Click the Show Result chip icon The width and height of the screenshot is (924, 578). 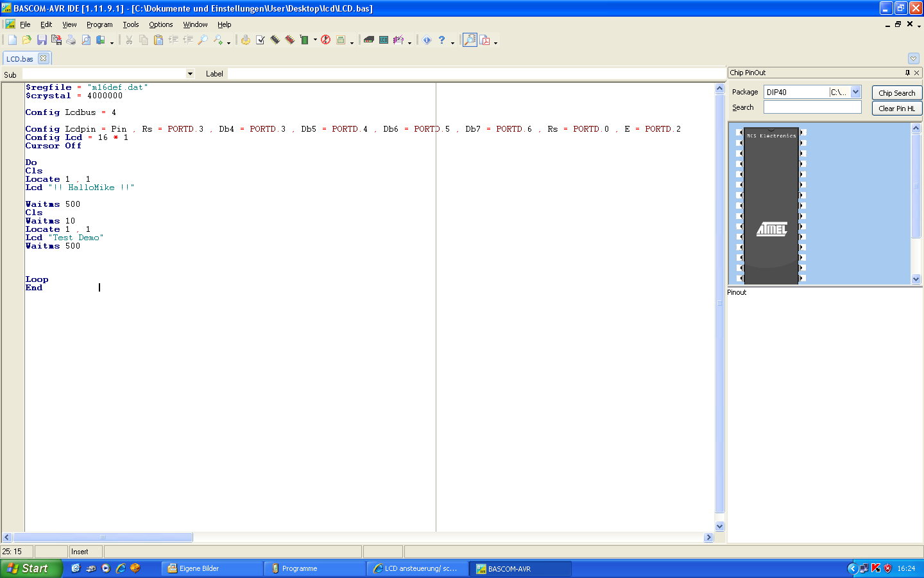275,40
